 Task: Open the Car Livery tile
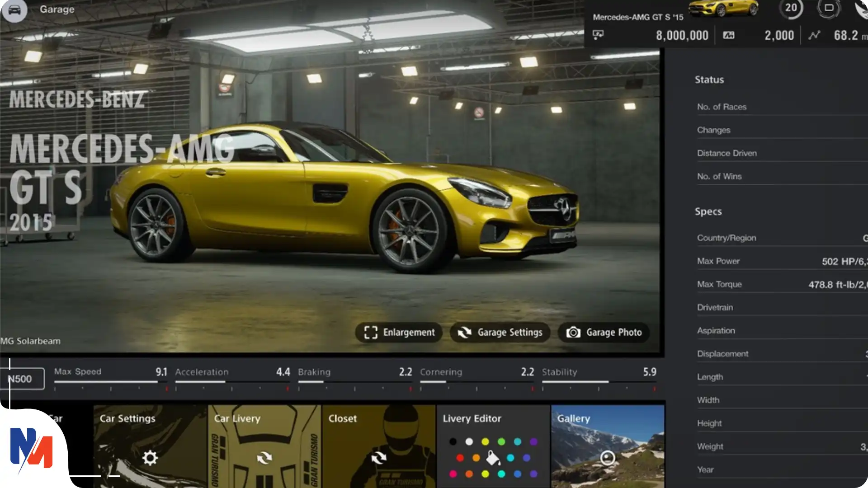[x=264, y=446]
